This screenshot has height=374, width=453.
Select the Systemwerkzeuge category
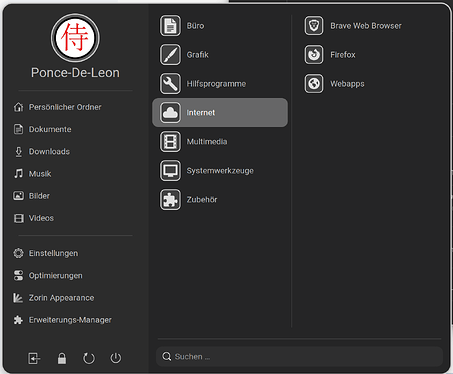pos(220,171)
